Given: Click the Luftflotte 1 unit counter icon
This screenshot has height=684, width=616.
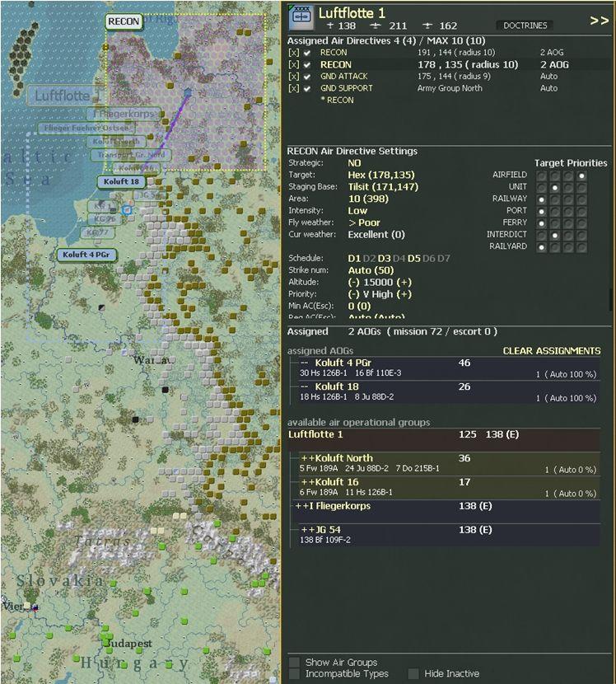Looking at the screenshot, I should (301, 17).
